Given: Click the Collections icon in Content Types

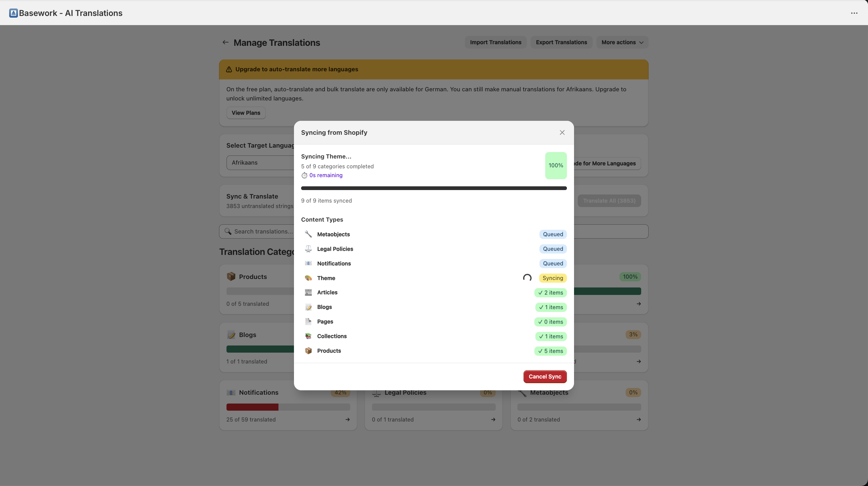Looking at the screenshot, I should [308, 336].
